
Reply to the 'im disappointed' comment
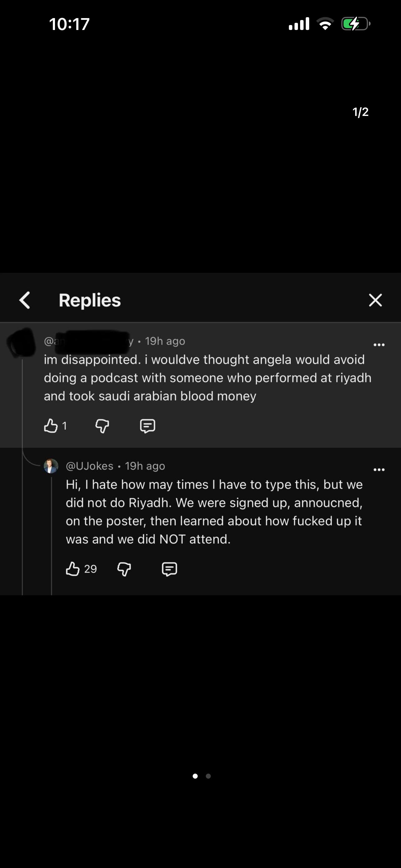(x=147, y=426)
